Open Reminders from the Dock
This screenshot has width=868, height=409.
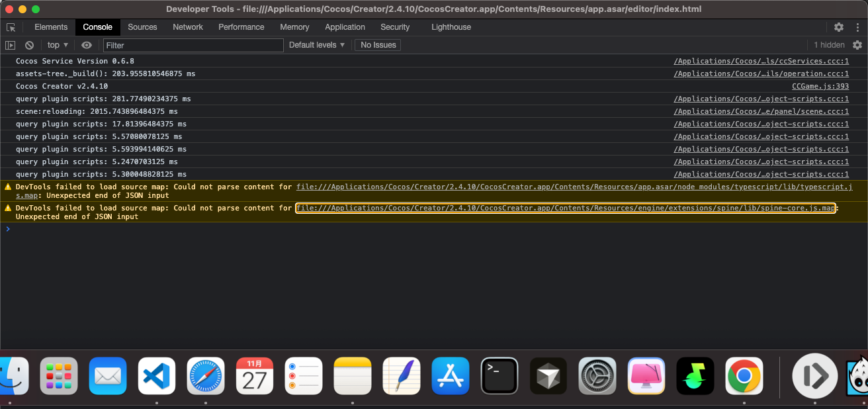coord(304,376)
